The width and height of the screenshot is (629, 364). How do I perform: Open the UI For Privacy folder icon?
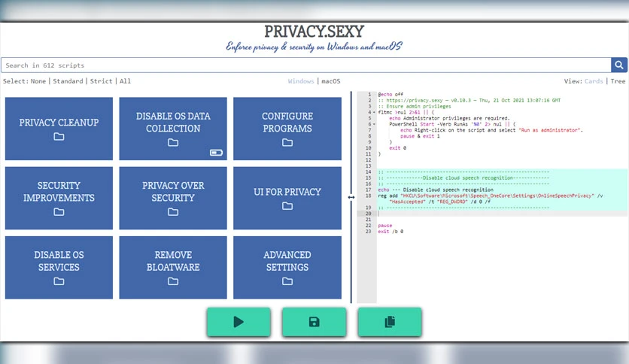287,206
